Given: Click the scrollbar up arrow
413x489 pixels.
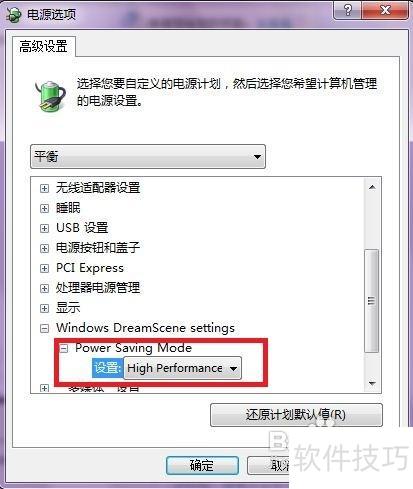Looking at the screenshot, I should (x=372, y=187).
